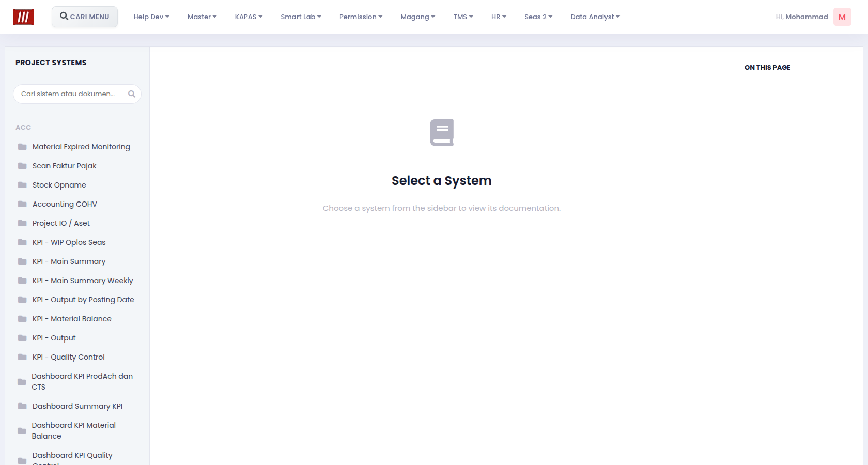Open the TMS menu
The width and height of the screenshot is (868, 465).
point(463,17)
